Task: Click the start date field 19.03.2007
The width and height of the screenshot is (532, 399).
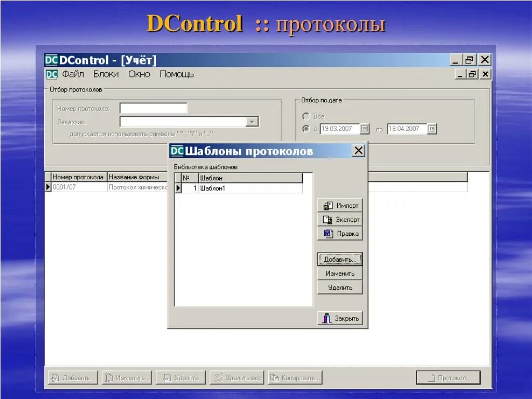Action: coord(340,129)
